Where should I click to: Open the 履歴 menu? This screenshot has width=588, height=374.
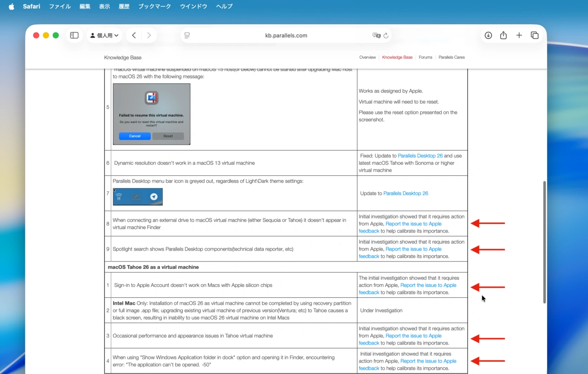point(124,6)
